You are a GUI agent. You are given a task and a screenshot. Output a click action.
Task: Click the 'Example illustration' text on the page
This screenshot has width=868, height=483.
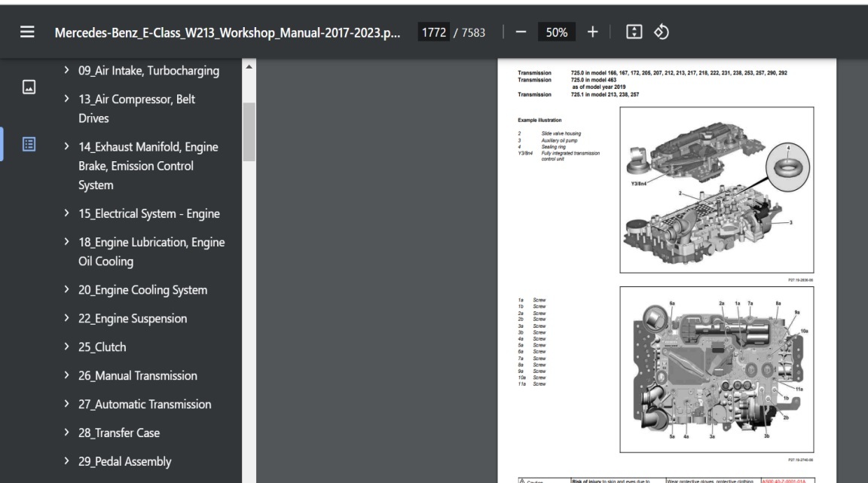(x=539, y=121)
